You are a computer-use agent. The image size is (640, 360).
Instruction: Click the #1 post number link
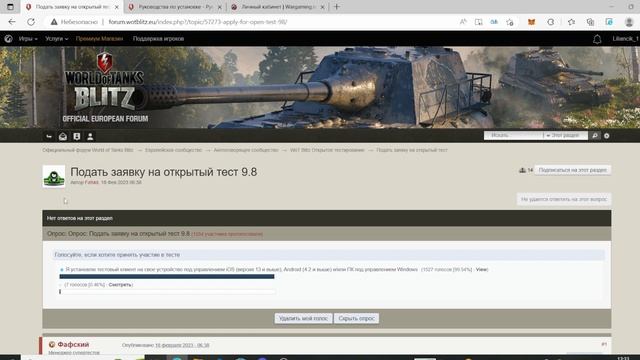coord(604,344)
